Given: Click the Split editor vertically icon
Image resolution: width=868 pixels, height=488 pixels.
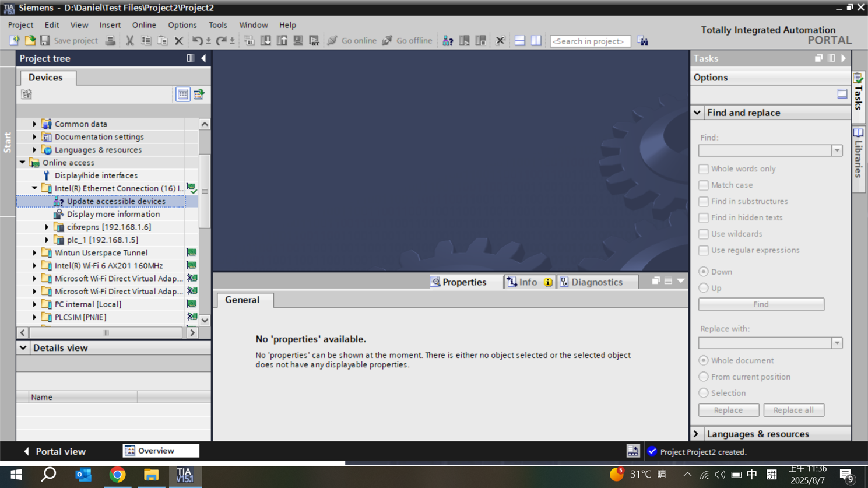Looking at the screenshot, I should pos(536,41).
